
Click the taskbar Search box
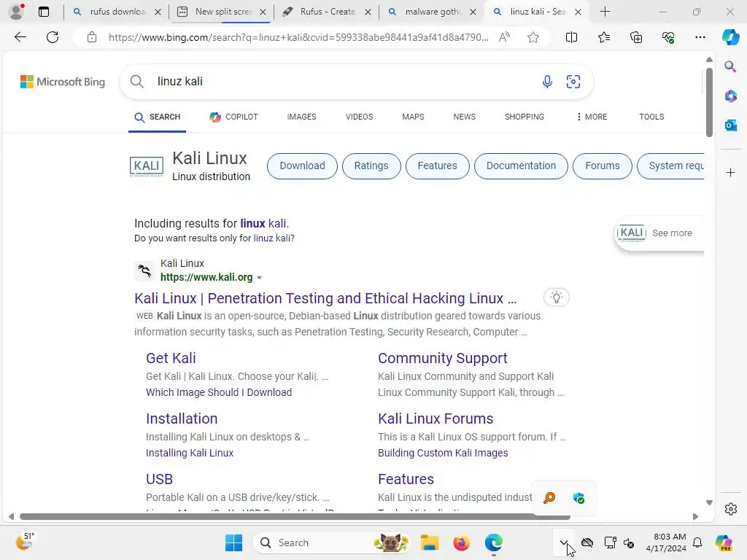pyautogui.click(x=332, y=542)
